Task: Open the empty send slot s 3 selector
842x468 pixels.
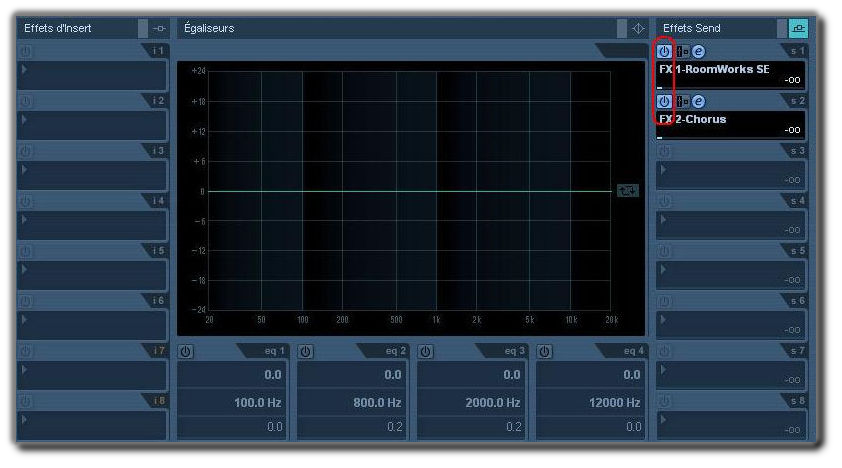Action: 730,175
